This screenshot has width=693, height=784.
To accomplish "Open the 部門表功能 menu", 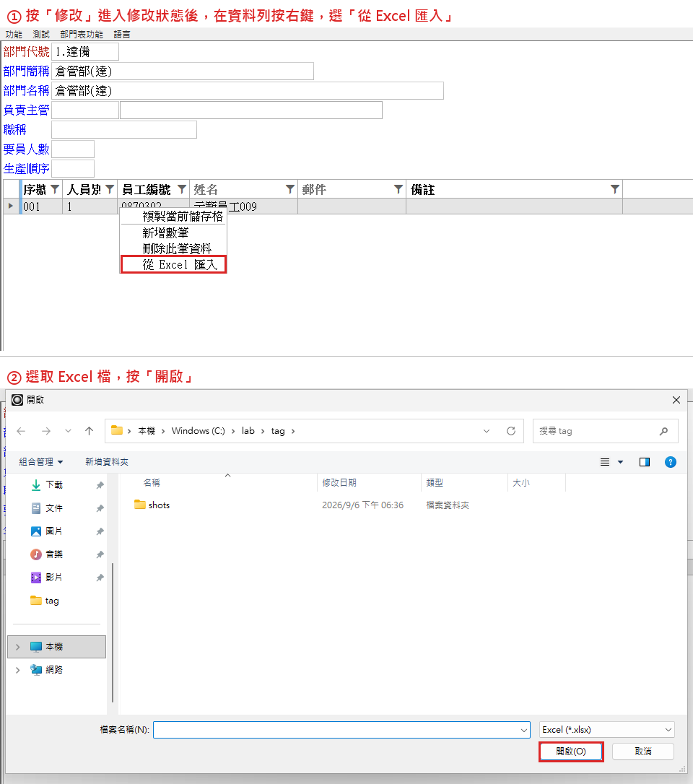I will point(82,35).
